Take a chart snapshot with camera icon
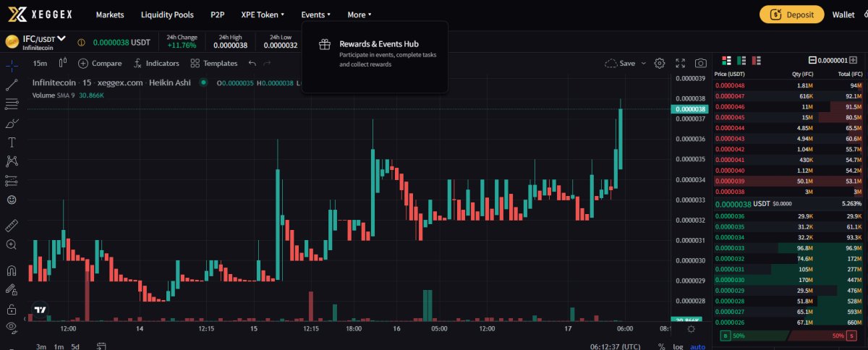 click(x=700, y=63)
